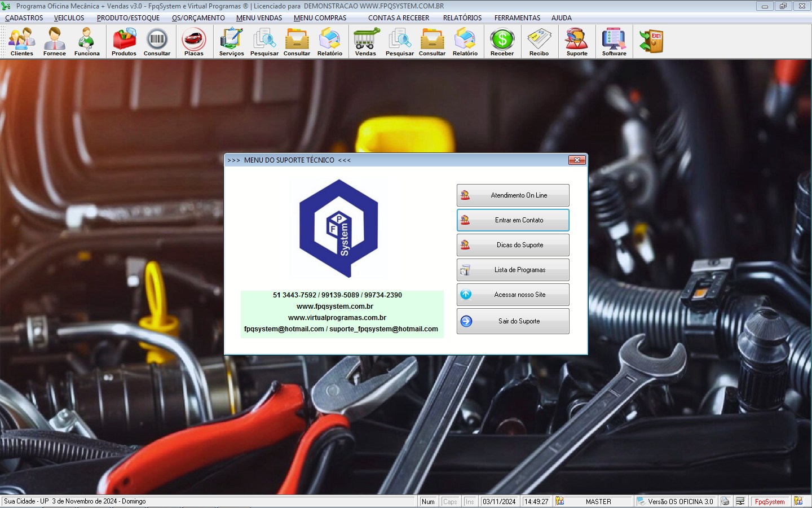Image resolution: width=812 pixels, height=508 pixels.
Task: Open the Serviços toolbar icon
Action: click(231, 42)
